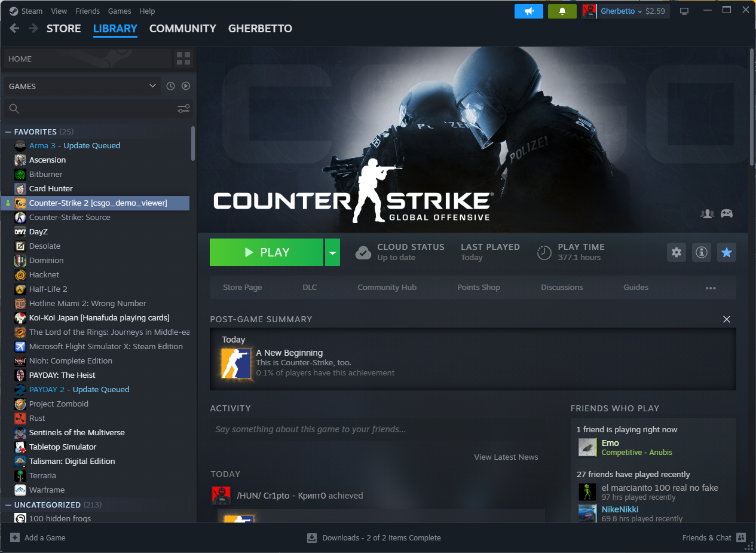This screenshot has width=756, height=553.
Task: Open the View menu
Action: (59, 11)
